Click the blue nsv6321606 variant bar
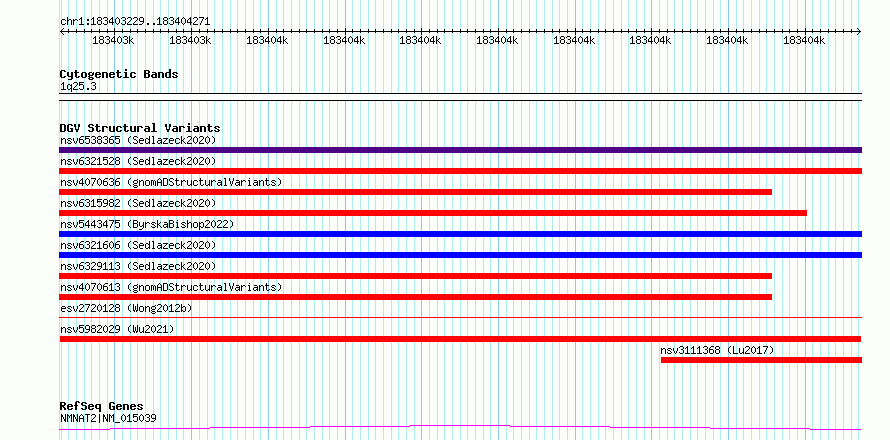Image resolution: width=890 pixels, height=440 pixels. click(460, 255)
